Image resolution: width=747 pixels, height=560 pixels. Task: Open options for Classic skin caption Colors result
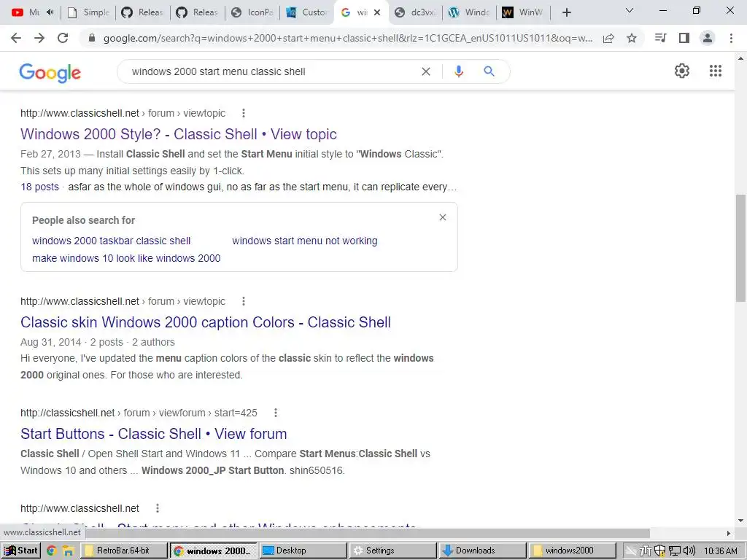click(244, 301)
